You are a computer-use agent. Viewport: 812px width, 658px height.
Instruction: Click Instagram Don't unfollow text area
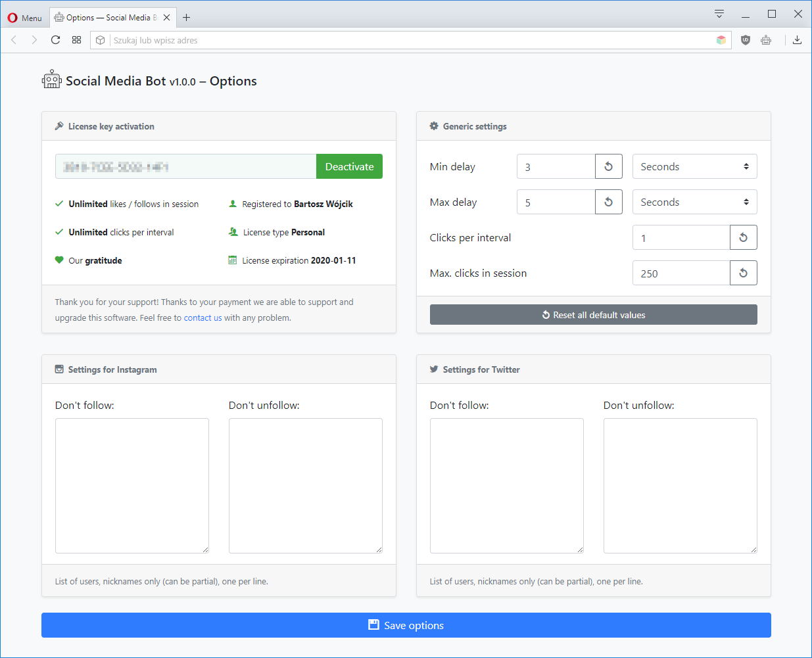(x=306, y=486)
